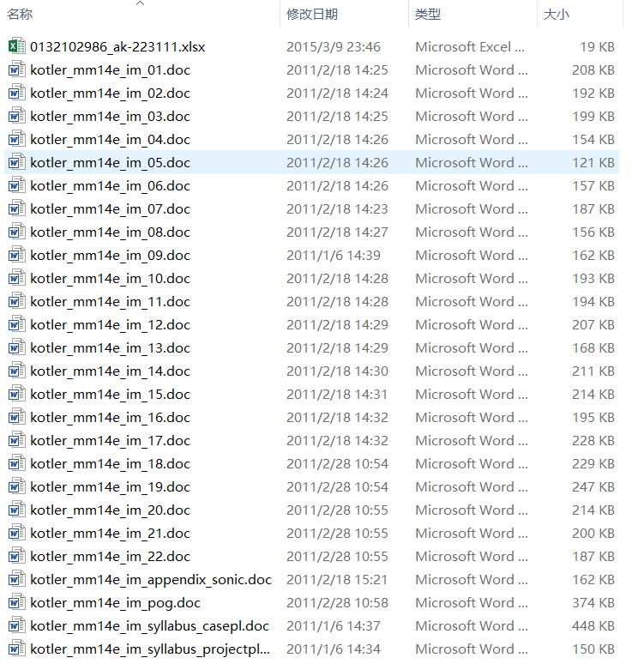Click the Word icon of kotler_mm14e_im_19.doc
Screen dimensions: 644x670
point(16,486)
